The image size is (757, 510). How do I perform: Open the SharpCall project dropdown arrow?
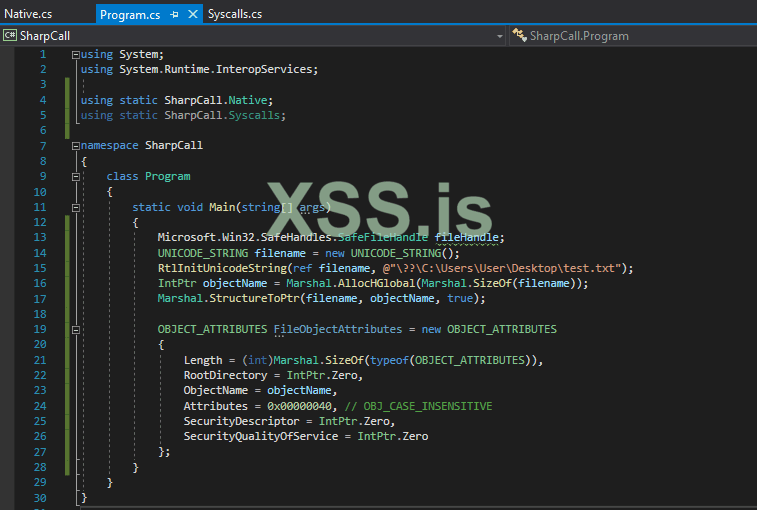coord(500,36)
